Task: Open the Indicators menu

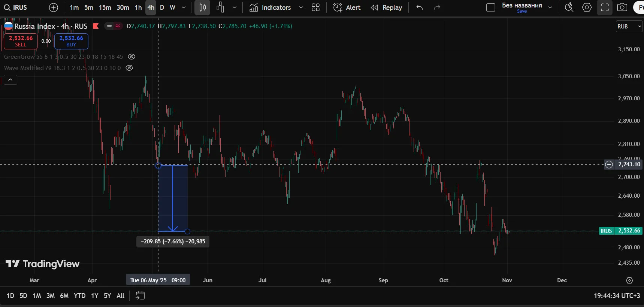Action: [x=270, y=7]
